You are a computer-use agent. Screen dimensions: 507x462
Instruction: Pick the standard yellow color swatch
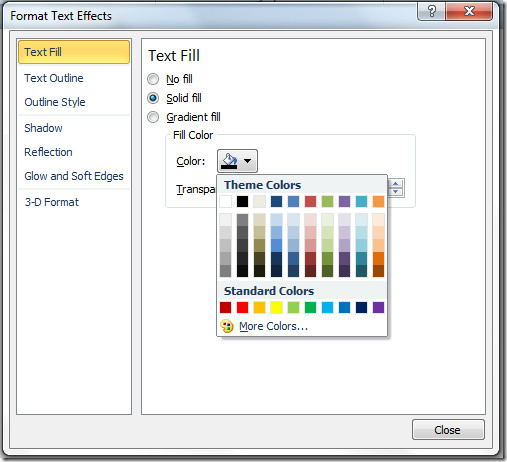pos(276,307)
